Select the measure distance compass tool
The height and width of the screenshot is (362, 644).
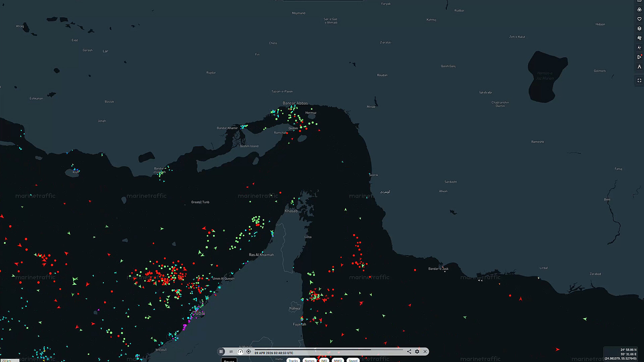639,67
